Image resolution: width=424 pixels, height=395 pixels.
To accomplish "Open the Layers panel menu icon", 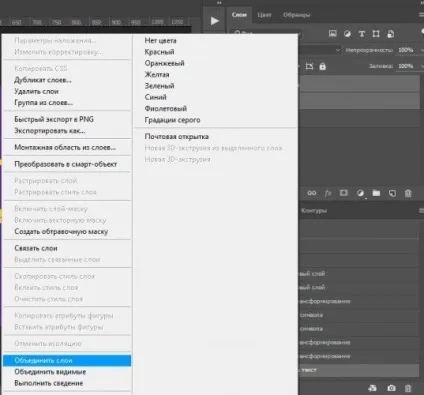I will tap(421, 14).
